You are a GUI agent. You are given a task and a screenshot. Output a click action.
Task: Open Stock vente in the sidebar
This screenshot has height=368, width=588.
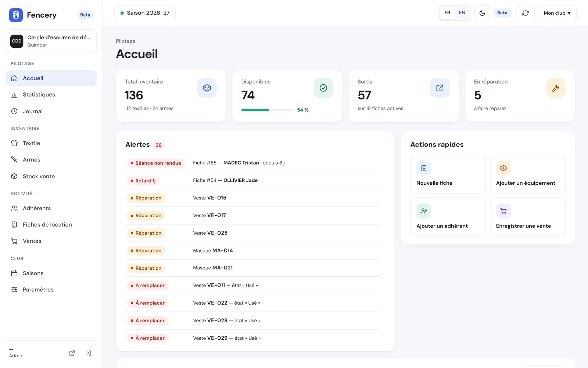[x=51, y=176]
